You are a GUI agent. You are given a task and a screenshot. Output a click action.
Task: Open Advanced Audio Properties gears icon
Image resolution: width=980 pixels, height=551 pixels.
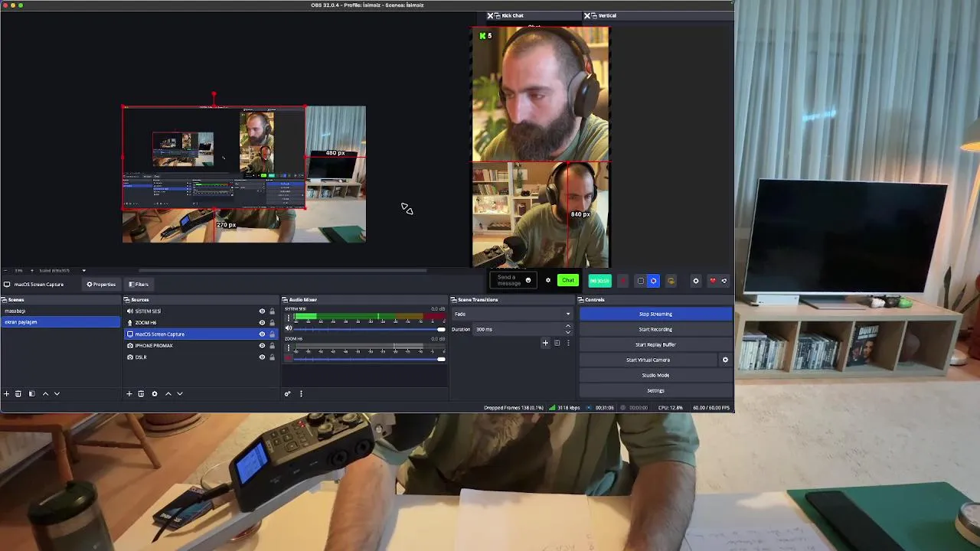(x=287, y=393)
